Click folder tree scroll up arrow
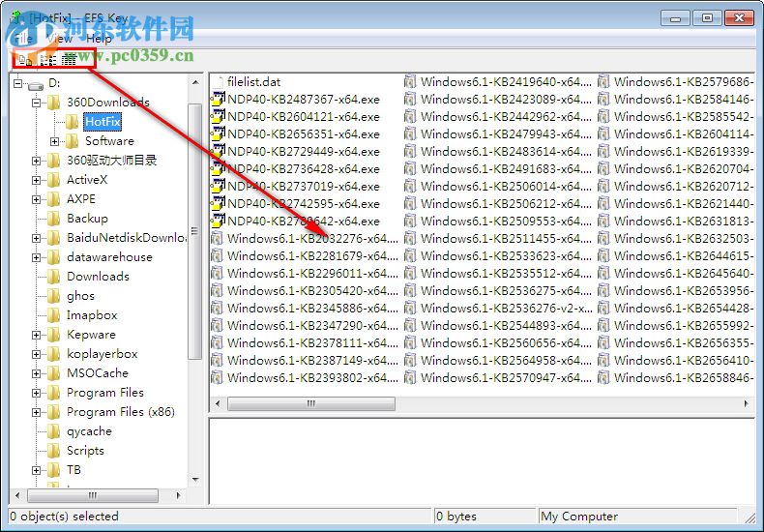 tap(195, 83)
